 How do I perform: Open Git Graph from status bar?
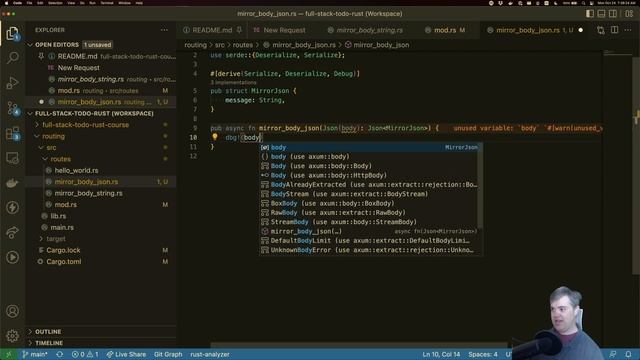(x=168, y=354)
